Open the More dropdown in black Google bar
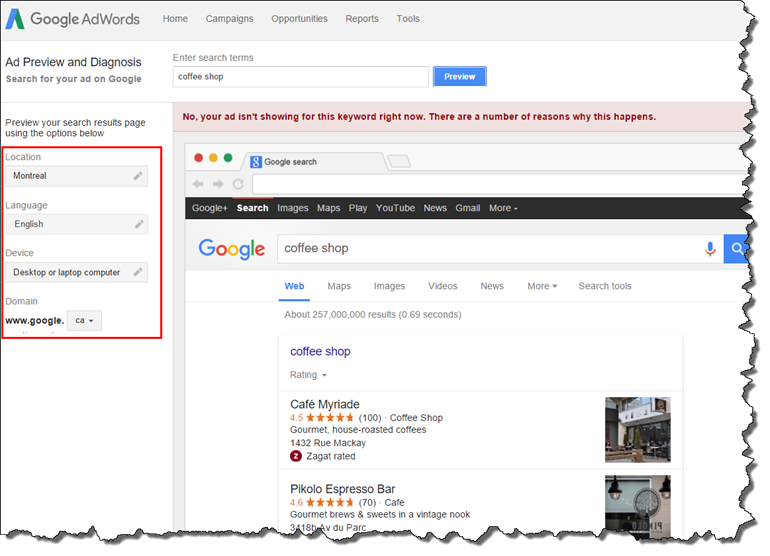 point(503,208)
